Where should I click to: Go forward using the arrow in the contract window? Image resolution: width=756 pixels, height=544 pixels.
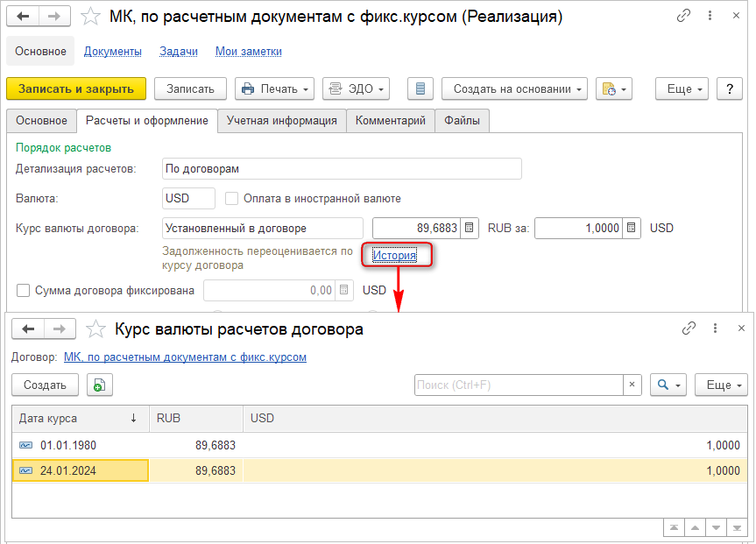click(54, 17)
